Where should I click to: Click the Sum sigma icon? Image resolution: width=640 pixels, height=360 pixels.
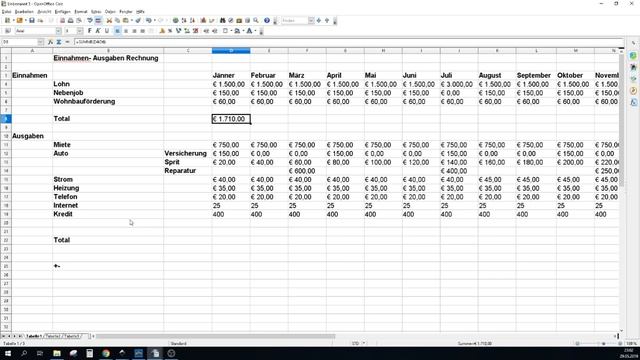[x=59, y=42]
